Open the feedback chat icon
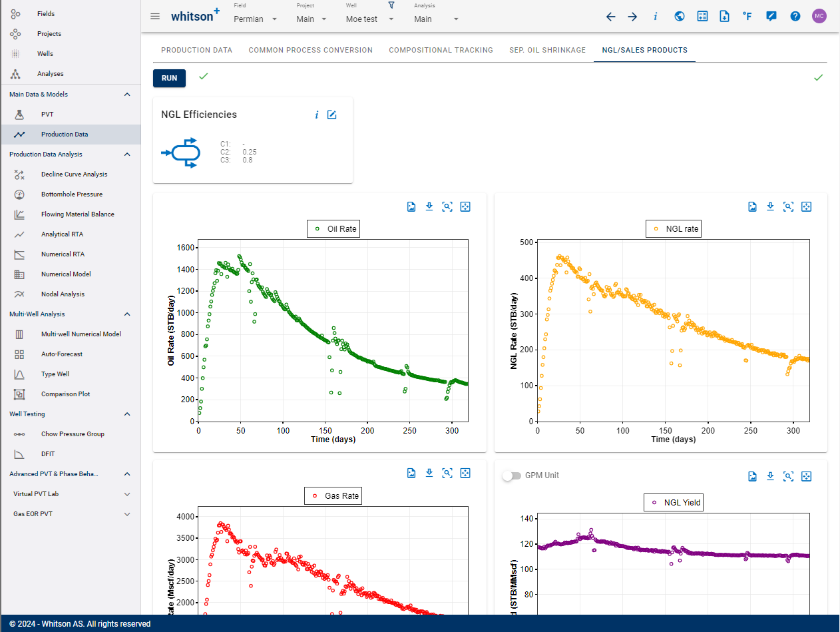The image size is (840, 632). (771, 17)
